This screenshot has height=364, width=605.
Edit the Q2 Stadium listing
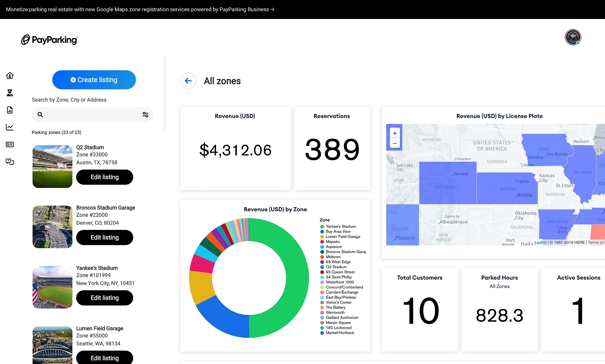click(104, 177)
